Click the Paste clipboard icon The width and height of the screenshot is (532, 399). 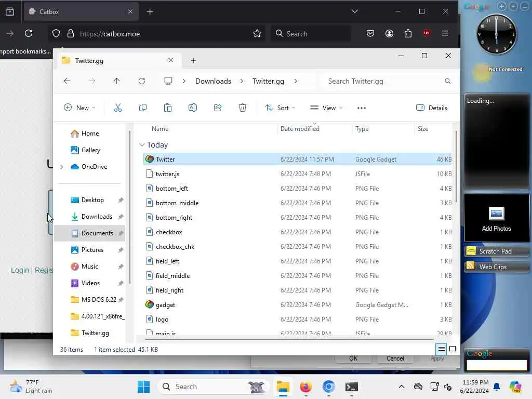click(168, 108)
